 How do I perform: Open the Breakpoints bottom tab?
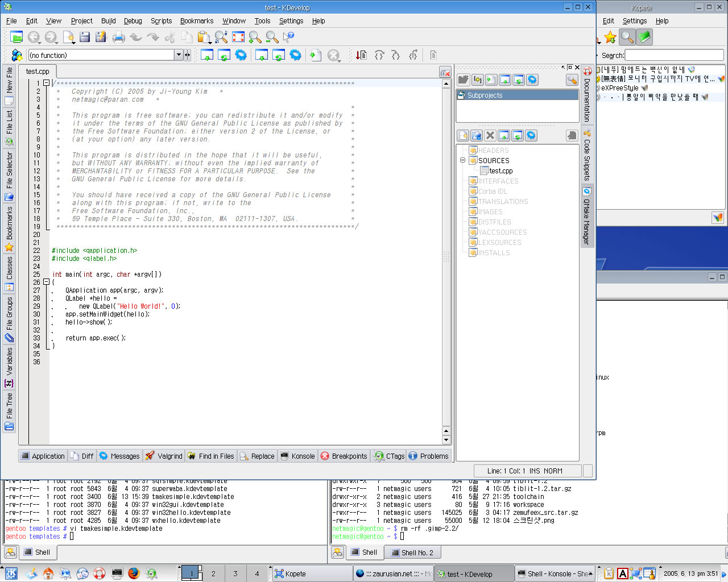coord(344,456)
